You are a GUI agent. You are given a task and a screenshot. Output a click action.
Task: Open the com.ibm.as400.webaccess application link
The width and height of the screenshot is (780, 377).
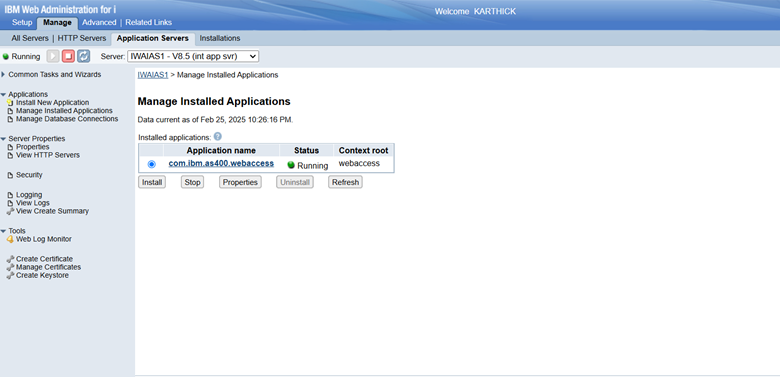221,163
